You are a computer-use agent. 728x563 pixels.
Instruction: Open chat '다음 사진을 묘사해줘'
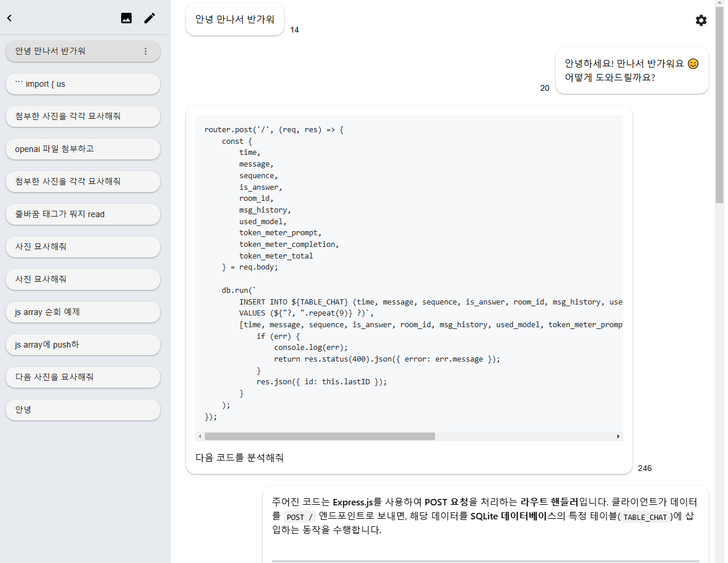click(83, 377)
